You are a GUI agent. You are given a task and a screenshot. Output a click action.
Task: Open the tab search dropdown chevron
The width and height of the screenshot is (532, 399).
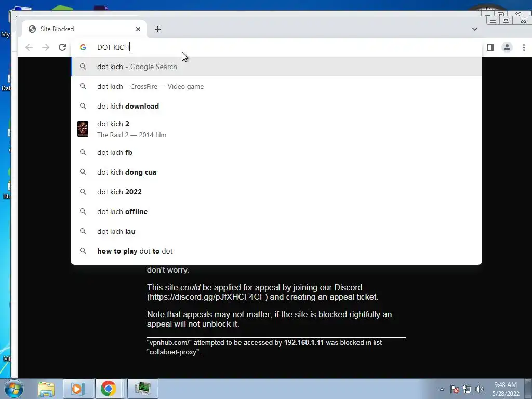475,29
